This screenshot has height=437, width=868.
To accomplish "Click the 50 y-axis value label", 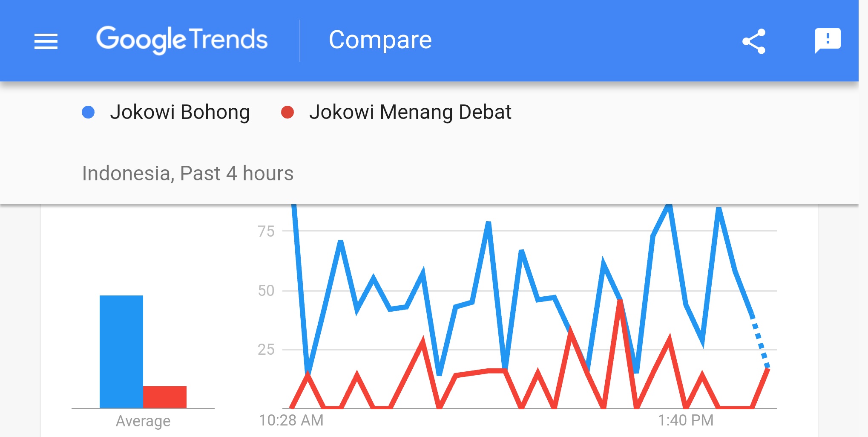I will (266, 291).
